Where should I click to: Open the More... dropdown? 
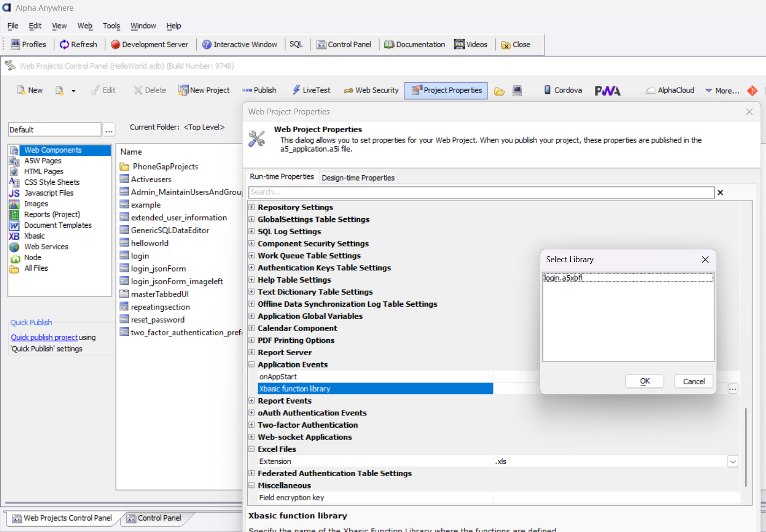click(x=722, y=91)
